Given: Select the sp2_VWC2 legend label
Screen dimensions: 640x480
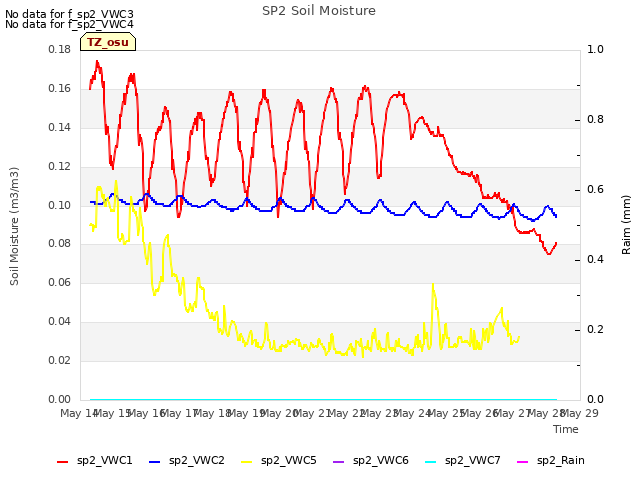Looking at the screenshot, I should pyautogui.click(x=197, y=461).
